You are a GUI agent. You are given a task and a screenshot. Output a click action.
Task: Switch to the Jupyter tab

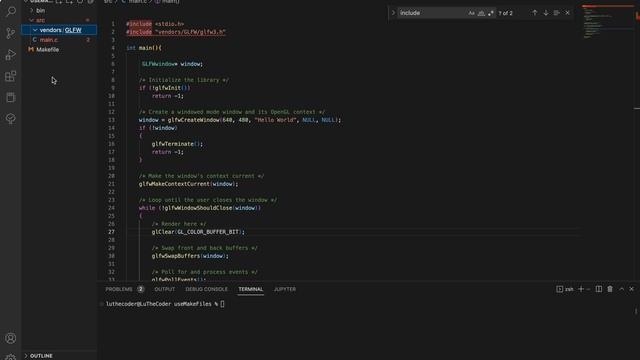(x=285, y=289)
